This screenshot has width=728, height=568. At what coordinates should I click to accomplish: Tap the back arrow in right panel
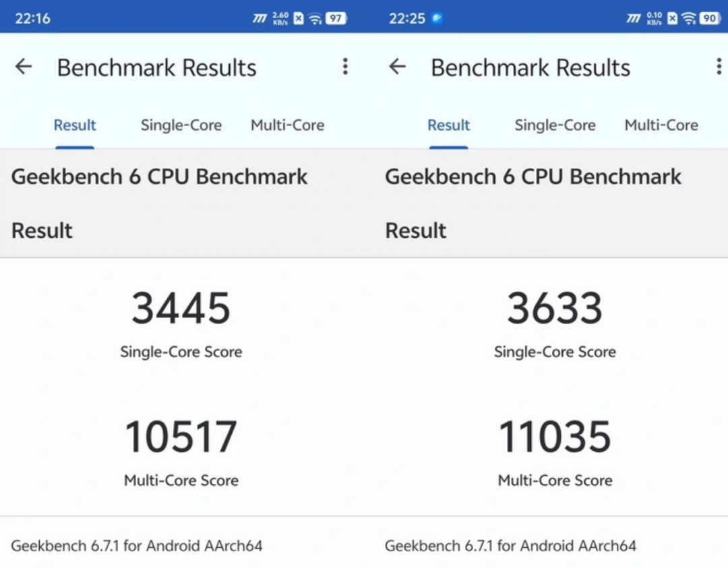[397, 67]
